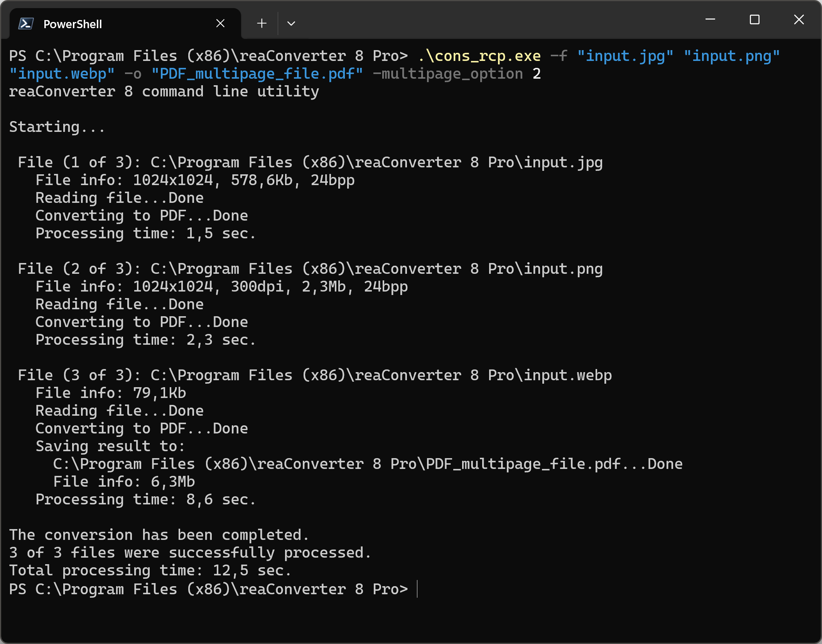Select the PowerShell tab

click(x=116, y=24)
